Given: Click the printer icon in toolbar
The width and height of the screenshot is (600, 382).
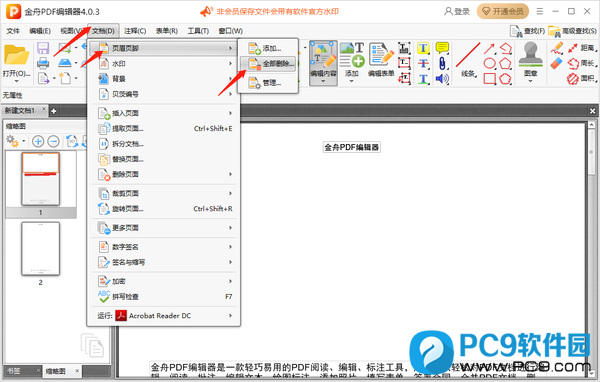Looking at the screenshot, I should 43,63.
